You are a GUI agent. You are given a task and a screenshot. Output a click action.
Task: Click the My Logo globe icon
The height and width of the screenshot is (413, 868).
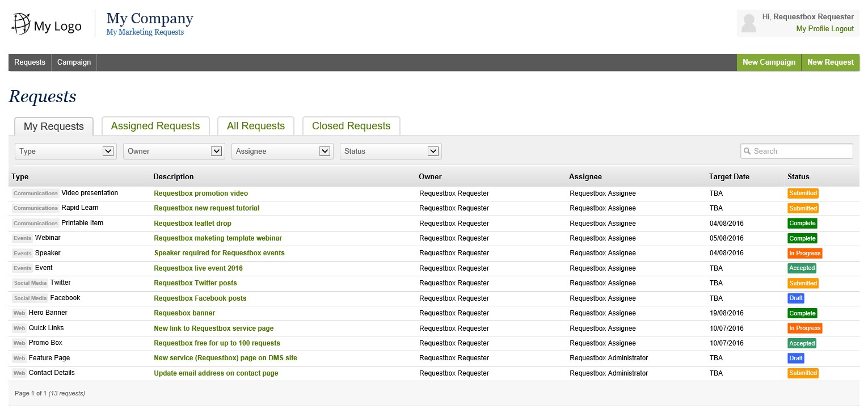21,24
